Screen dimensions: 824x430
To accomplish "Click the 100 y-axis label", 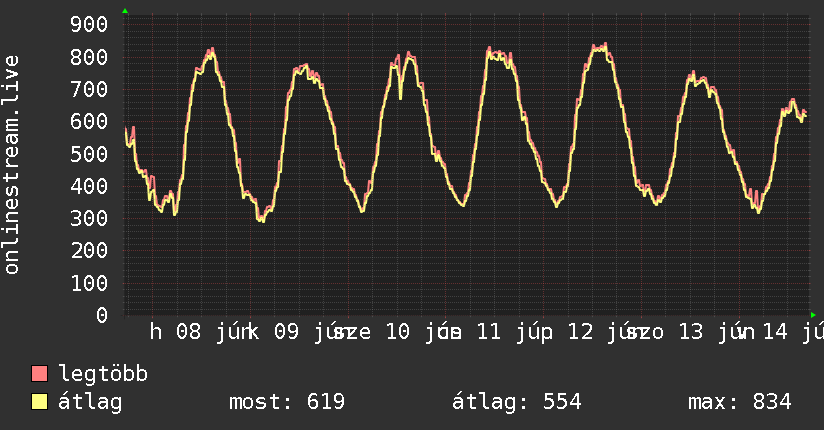I will pyautogui.click(x=89, y=283).
